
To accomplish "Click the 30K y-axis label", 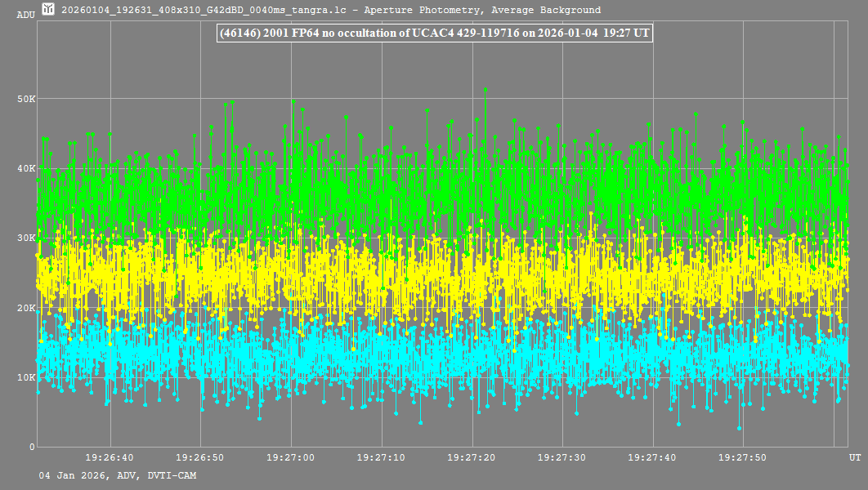I will coord(25,238).
